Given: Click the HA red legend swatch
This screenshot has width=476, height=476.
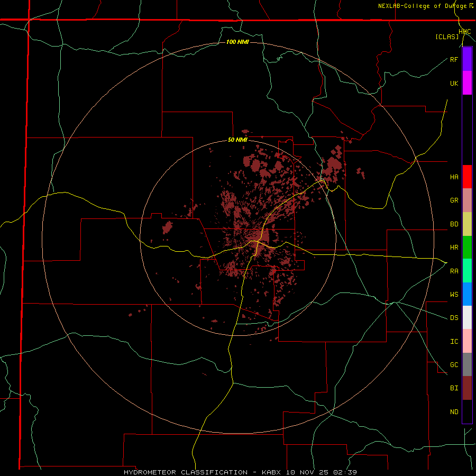Looking at the screenshot, I should 467,177.
